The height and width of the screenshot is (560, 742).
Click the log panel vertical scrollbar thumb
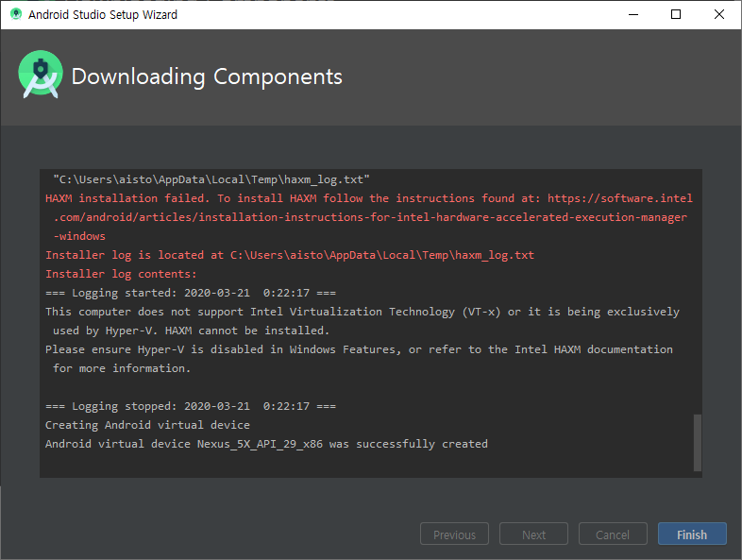point(697,443)
